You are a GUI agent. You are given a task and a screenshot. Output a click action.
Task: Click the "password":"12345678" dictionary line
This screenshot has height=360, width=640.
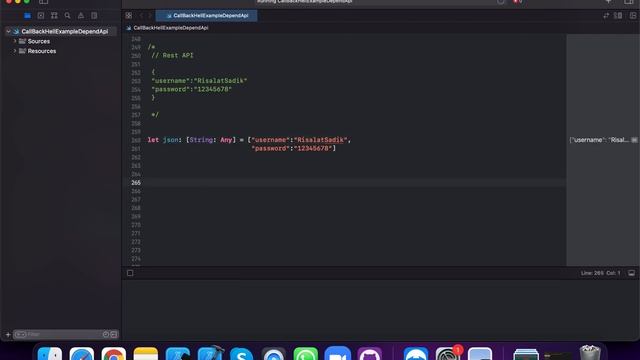[293, 149]
